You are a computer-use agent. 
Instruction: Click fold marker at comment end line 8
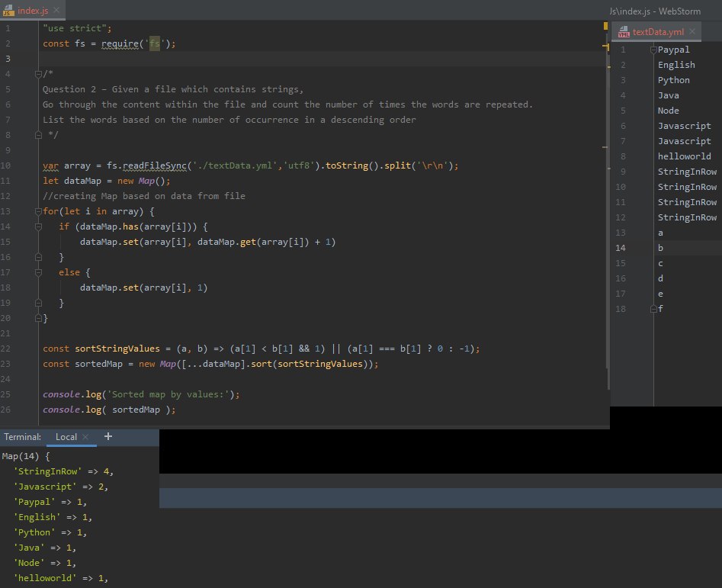38,135
